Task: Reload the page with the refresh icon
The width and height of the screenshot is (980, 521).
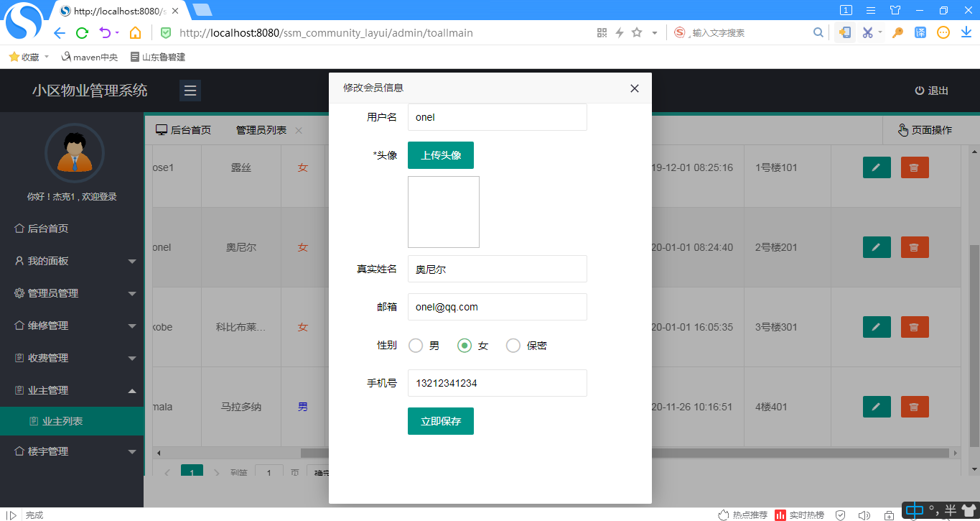Action: click(82, 33)
